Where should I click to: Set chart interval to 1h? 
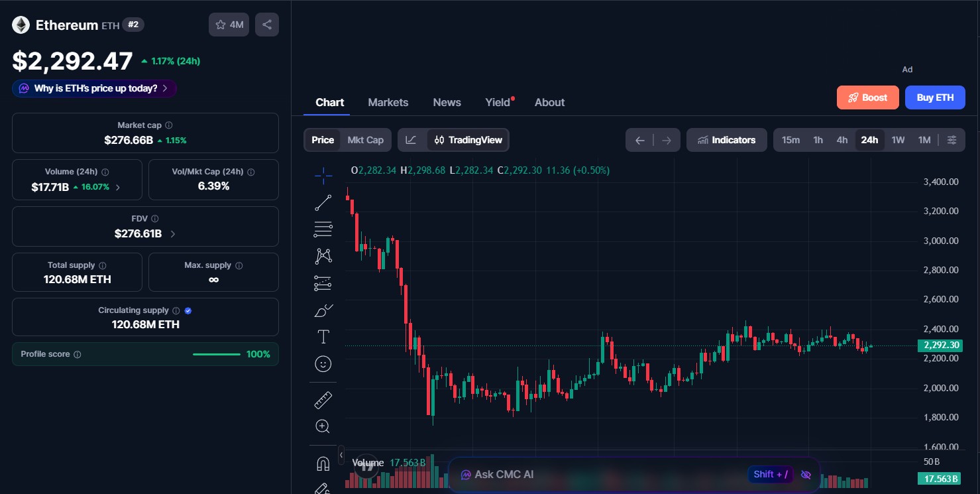tap(818, 140)
